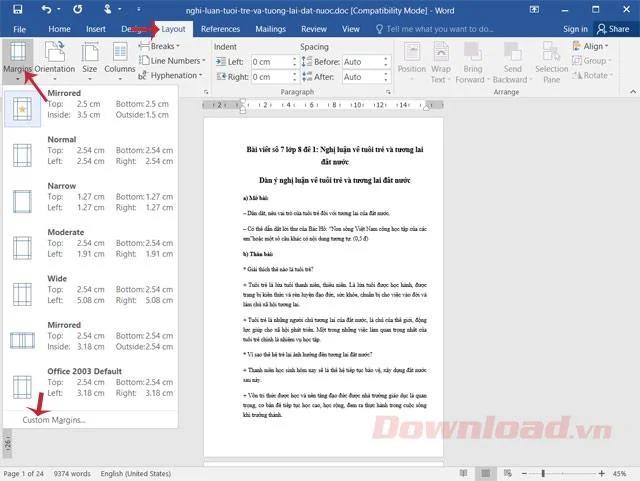Click the Save icon in title bar
The image size is (640, 481).
[x=18, y=9]
